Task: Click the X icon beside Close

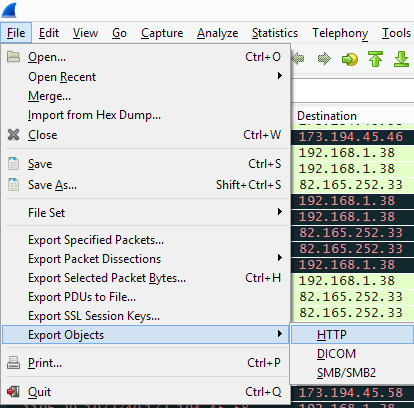Action: tap(13, 135)
